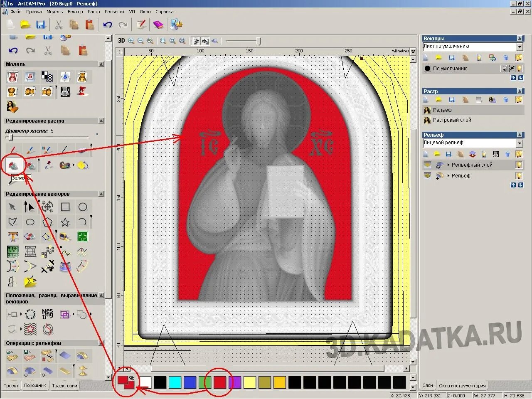Switch to the Слои tab

(x=428, y=386)
